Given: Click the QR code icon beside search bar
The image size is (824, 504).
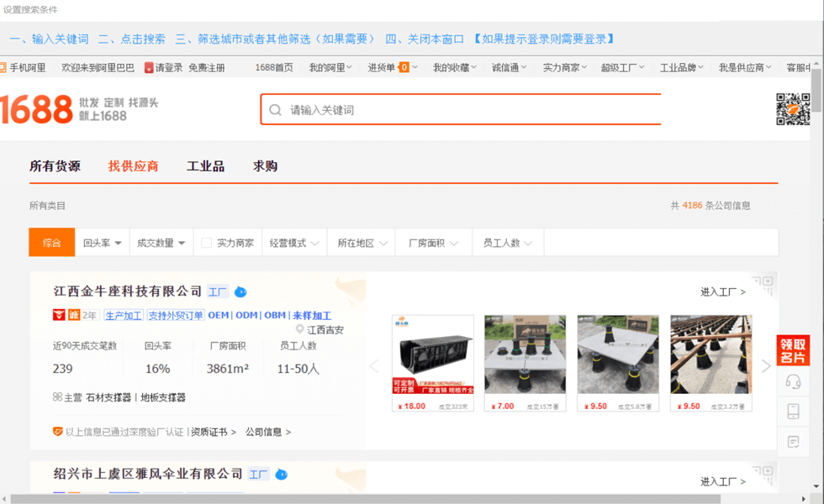Looking at the screenshot, I should 793,109.
